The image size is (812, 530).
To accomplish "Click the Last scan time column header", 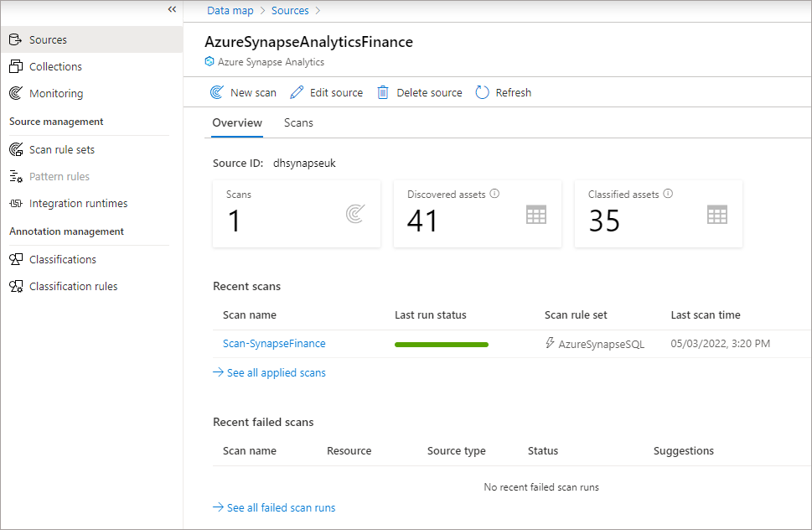I will click(x=706, y=315).
